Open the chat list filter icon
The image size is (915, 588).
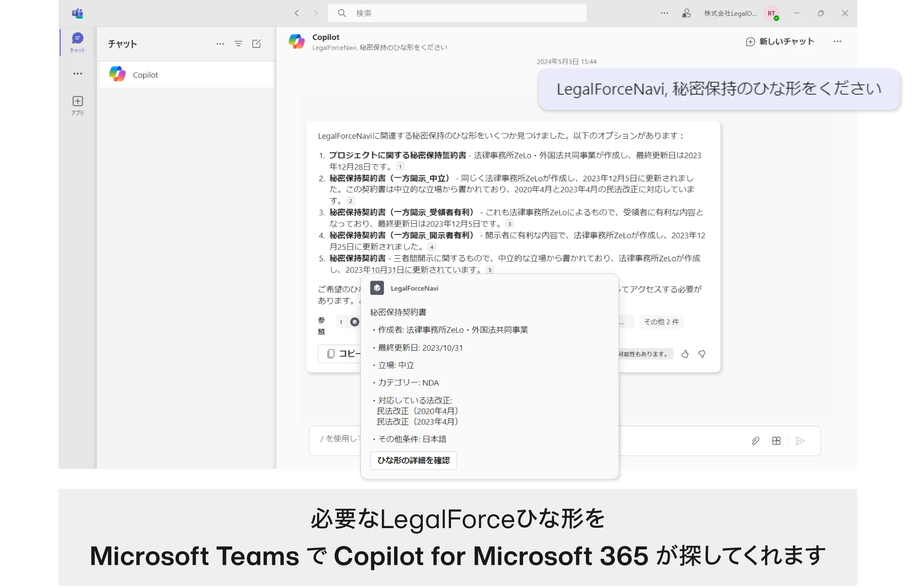238,44
